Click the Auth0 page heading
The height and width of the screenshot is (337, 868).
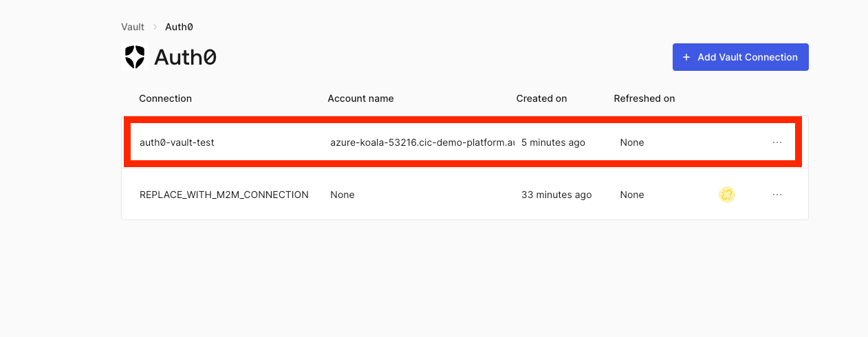[x=185, y=57]
